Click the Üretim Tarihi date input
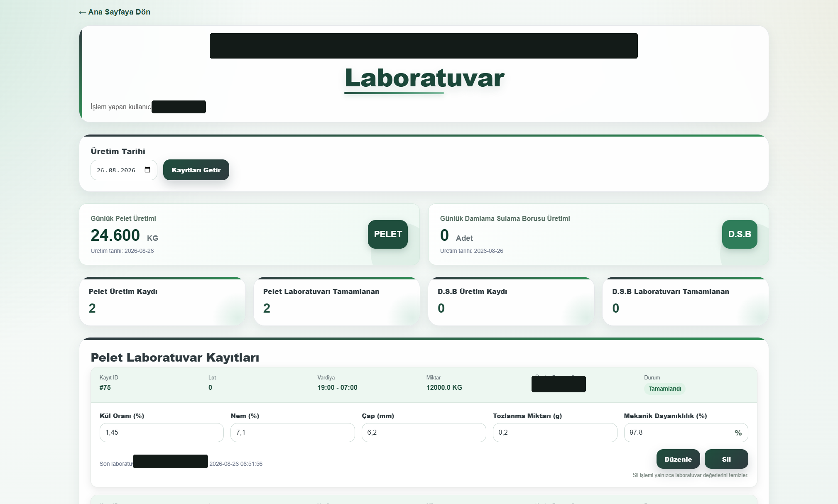838x504 pixels. pos(124,170)
